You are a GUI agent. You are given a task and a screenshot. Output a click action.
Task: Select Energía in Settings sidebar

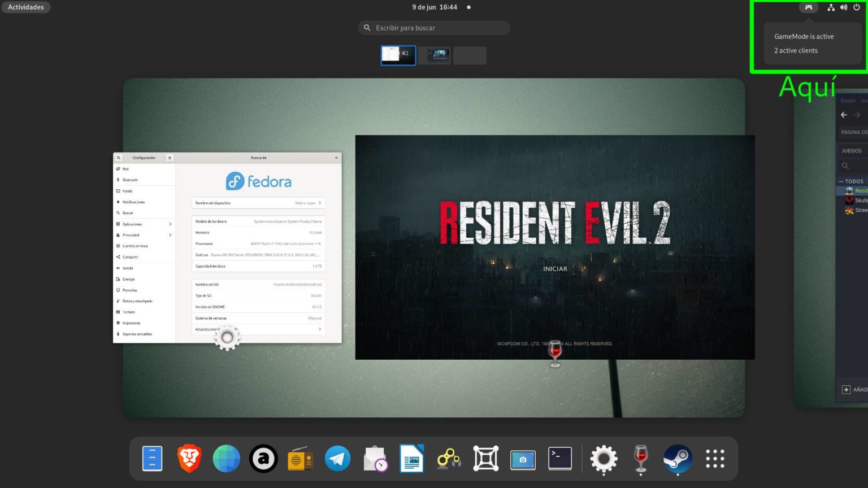pos(145,279)
